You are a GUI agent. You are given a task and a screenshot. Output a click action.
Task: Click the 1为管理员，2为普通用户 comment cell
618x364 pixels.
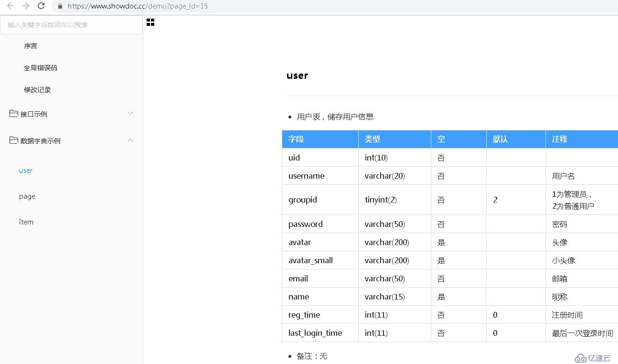click(x=582, y=200)
